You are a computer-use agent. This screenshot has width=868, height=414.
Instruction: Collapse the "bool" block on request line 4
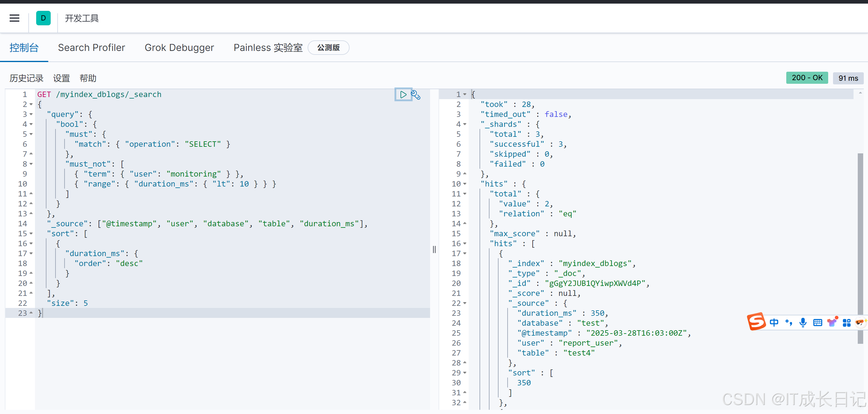coord(31,124)
